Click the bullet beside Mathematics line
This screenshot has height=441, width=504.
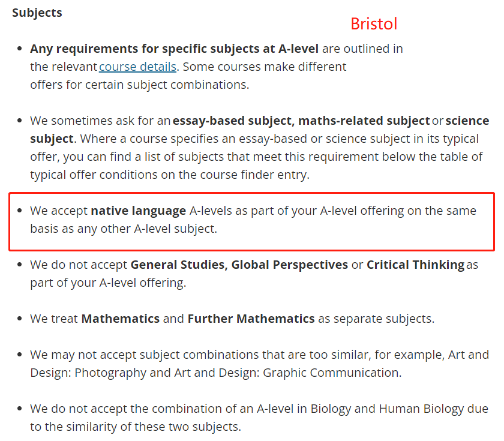tap(20, 319)
